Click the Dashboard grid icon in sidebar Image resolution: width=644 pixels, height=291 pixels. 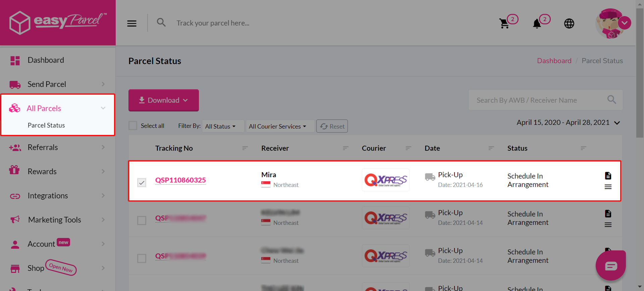(15, 60)
